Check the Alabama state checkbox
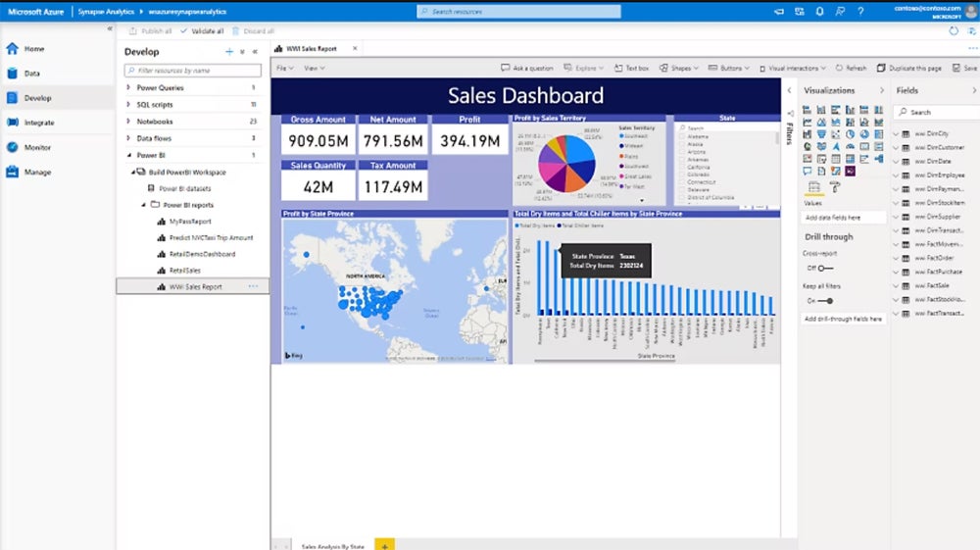 (x=682, y=136)
